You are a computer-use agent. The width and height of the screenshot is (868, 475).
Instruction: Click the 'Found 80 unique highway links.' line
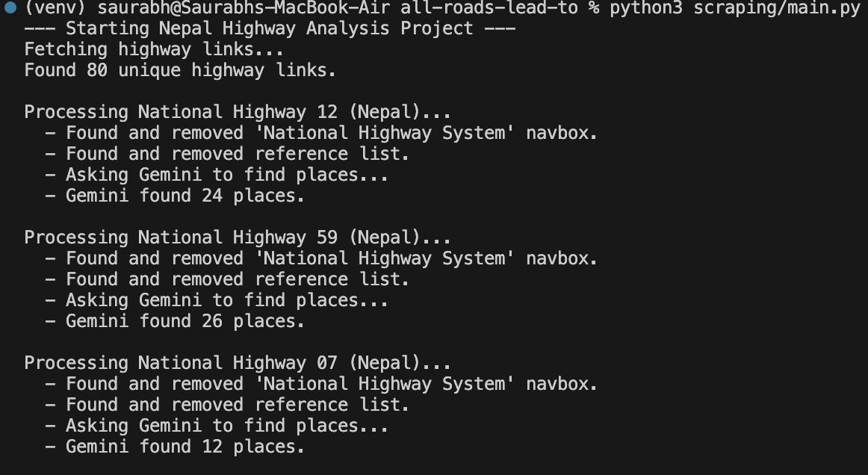tap(180, 70)
